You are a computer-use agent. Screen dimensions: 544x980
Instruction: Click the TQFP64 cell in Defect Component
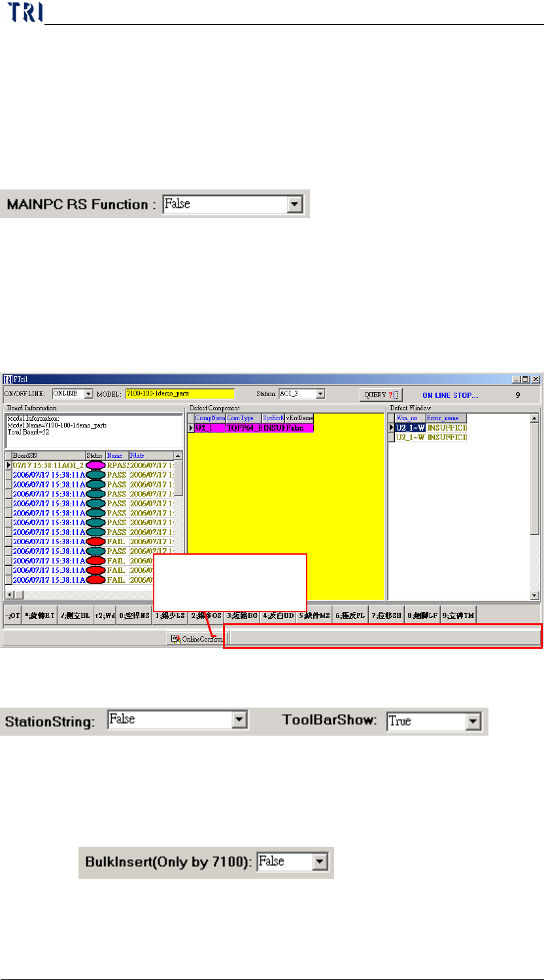[244, 427]
